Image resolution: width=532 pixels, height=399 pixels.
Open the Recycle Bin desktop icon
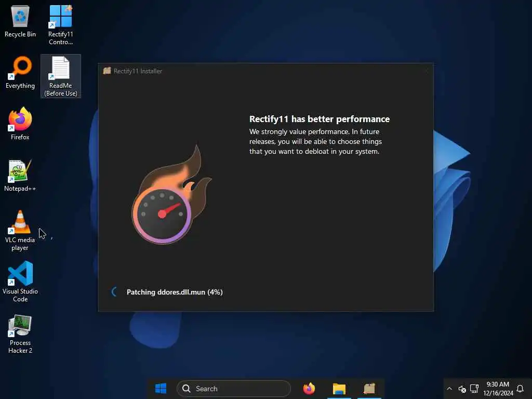point(20,22)
